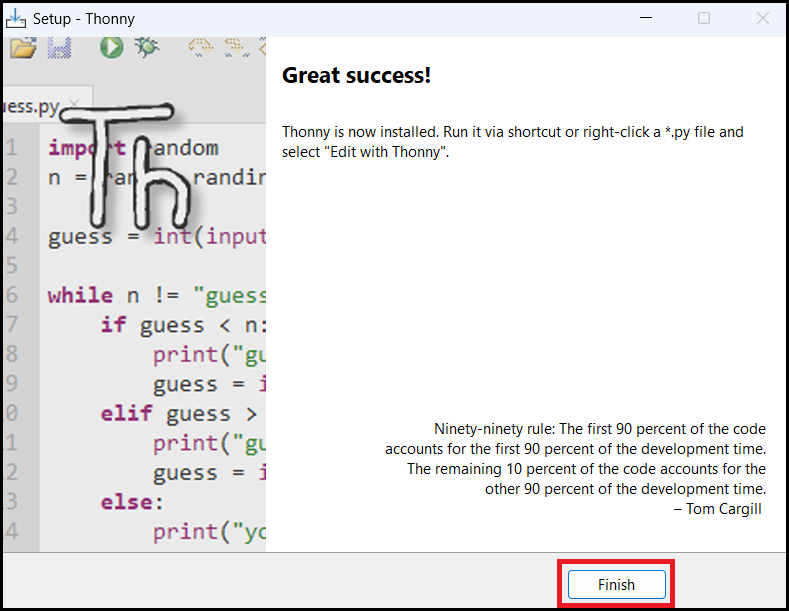Close the Setup - Thonny window
Image resolution: width=789 pixels, height=611 pixels.
point(762,19)
